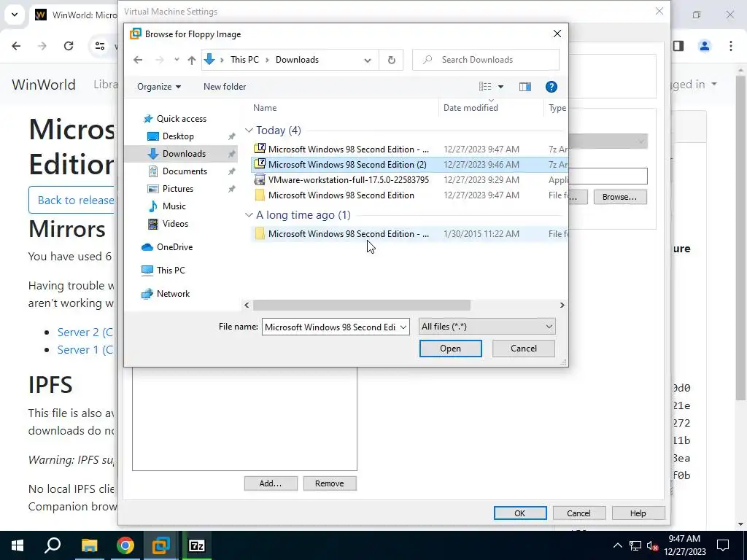
Task: Open the notification center icon
Action: pos(723,545)
